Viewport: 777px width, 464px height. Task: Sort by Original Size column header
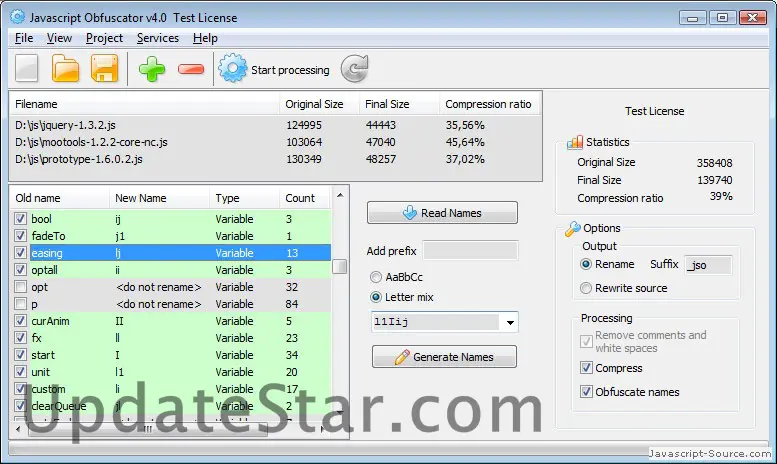click(319, 104)
